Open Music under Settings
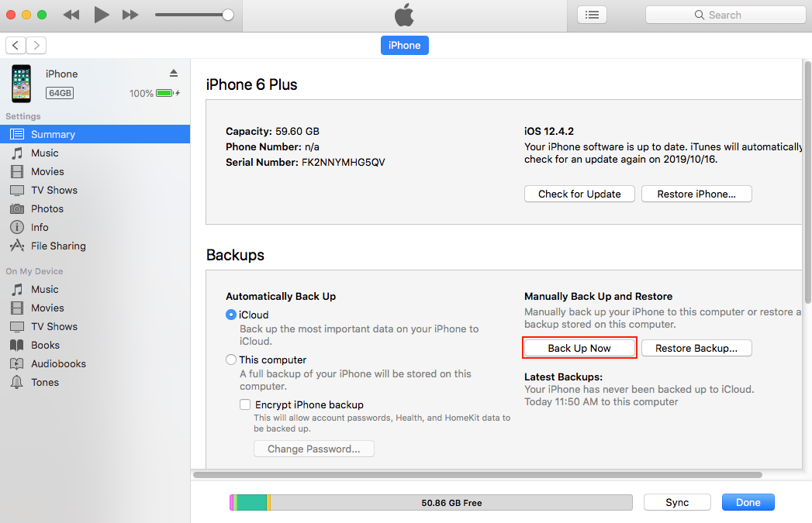Viewport: 812px width, 523px height. click(95, 153)
